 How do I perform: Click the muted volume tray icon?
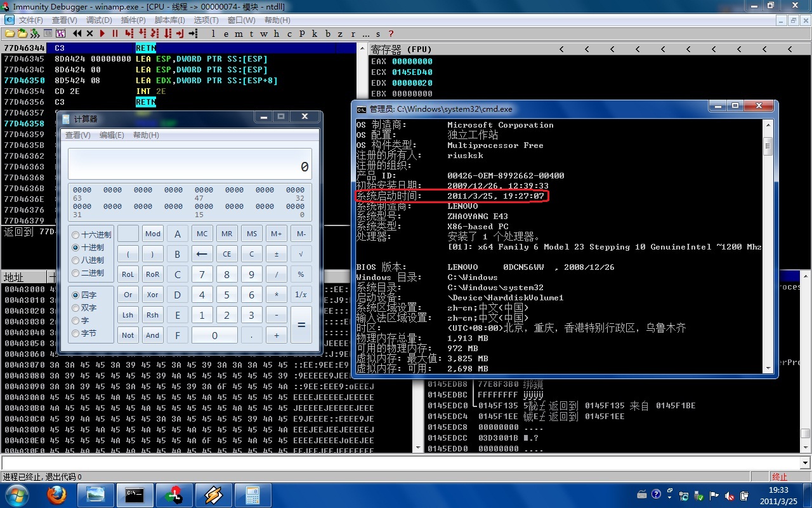click(x=730, y=495)
